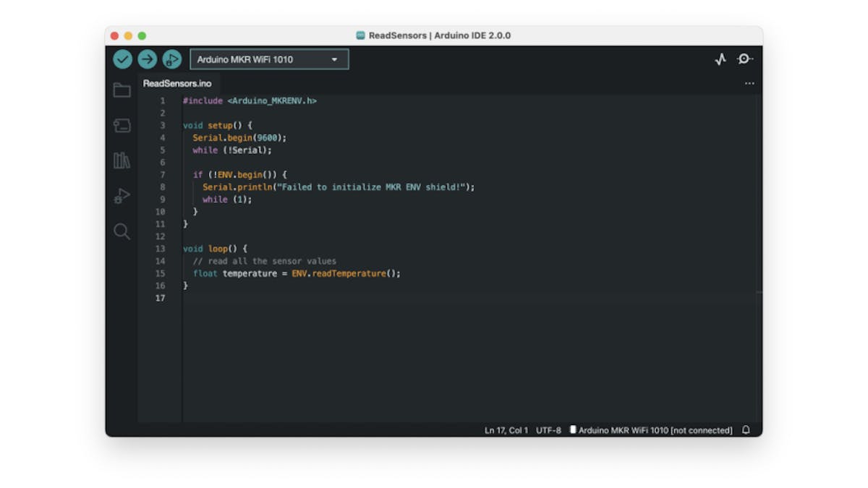Click the // read all the sensor values comment
868x488 pixels.
[x=265, y=260]
